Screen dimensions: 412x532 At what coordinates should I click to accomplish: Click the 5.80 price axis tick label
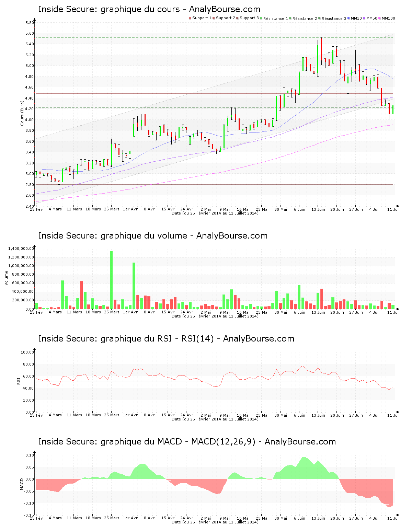30,23
